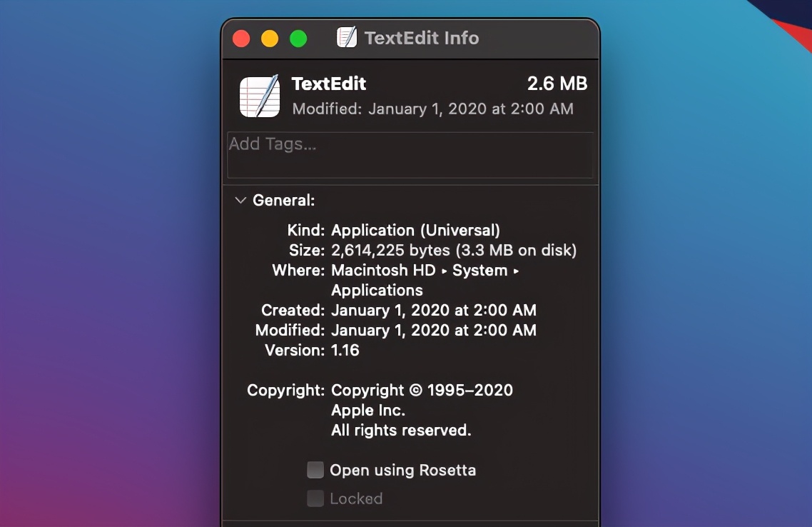
Task: Collapse the General section chevron
Action: [240, 201]
